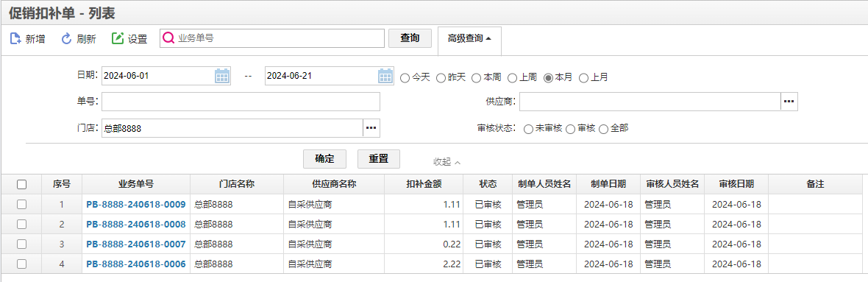Click the 门店名称 column header

click(237, 185)
